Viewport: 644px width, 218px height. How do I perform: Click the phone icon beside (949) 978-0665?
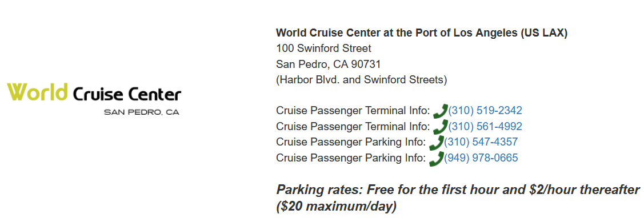(x=436, y=159)
